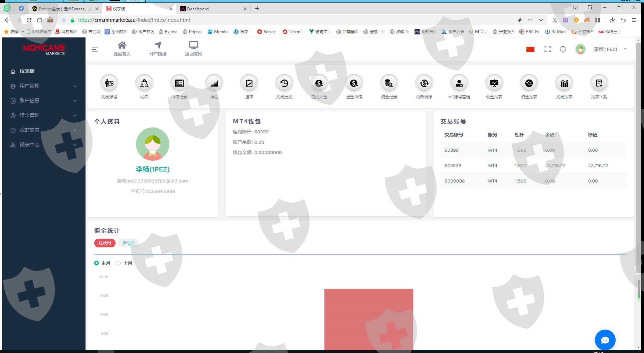The height and width of the screenshot is (353, 644).
Task: Toggle the sidebar hamburger menu
Action: 95,49
